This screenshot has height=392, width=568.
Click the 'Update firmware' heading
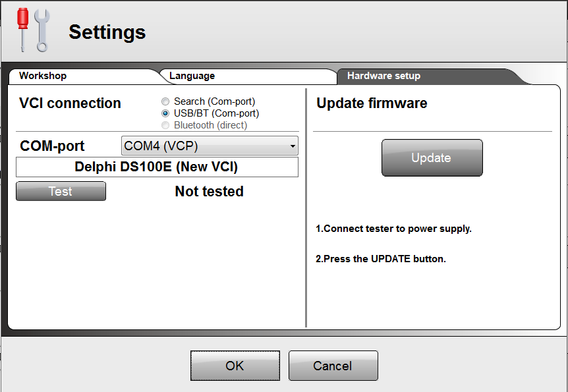tap(372, 103)
